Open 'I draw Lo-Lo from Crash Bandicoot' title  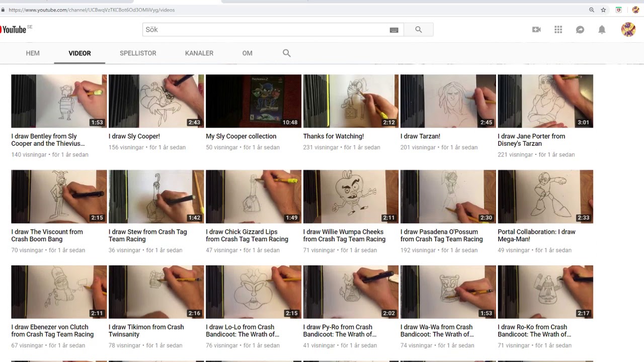point(243,331)
